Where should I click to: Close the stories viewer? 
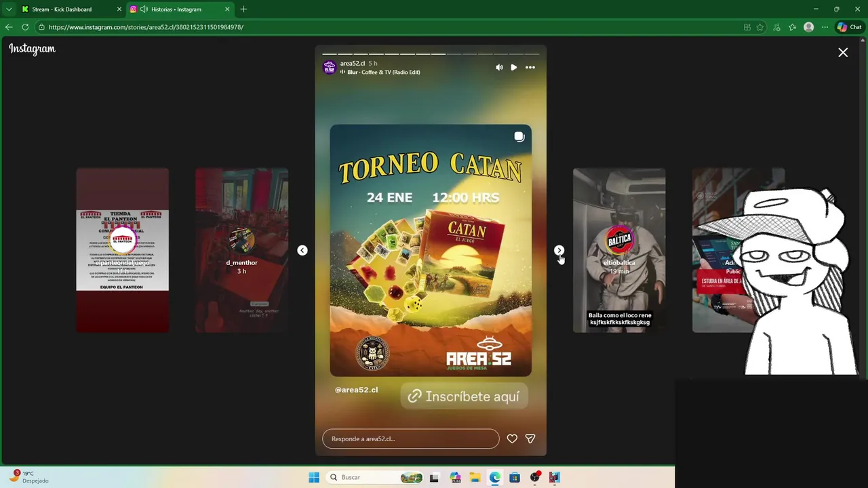tap(843, 52)
